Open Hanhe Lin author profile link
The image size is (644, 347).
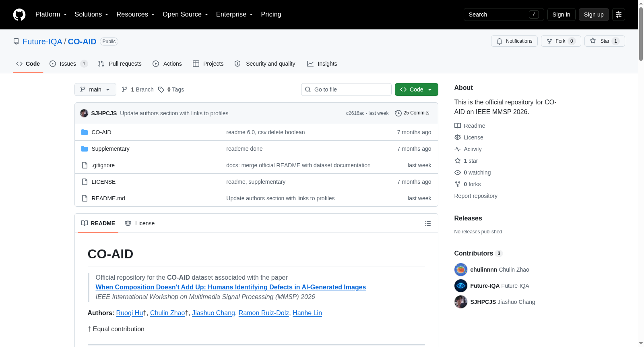[x=307, y=313]
